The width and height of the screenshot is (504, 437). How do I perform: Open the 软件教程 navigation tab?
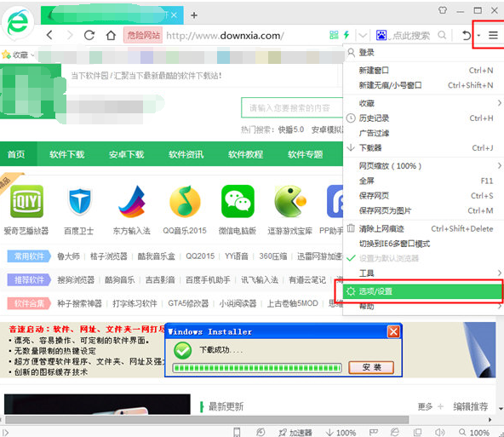click(x=245, y=154)
